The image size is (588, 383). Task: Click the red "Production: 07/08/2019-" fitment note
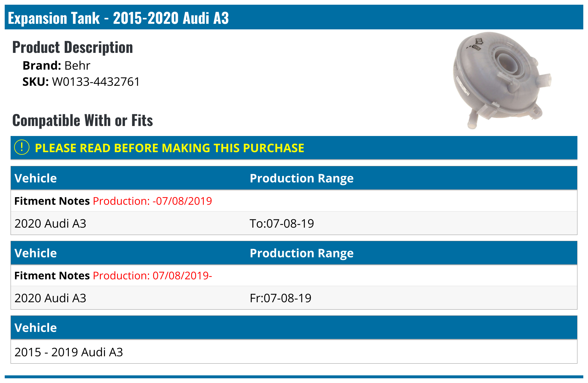click(x=152, y=276)
